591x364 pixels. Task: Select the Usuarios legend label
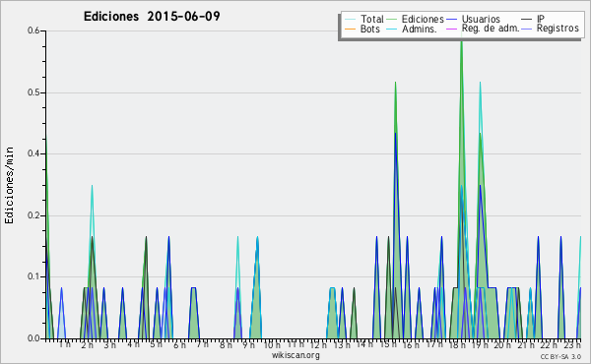click(481, 19)
